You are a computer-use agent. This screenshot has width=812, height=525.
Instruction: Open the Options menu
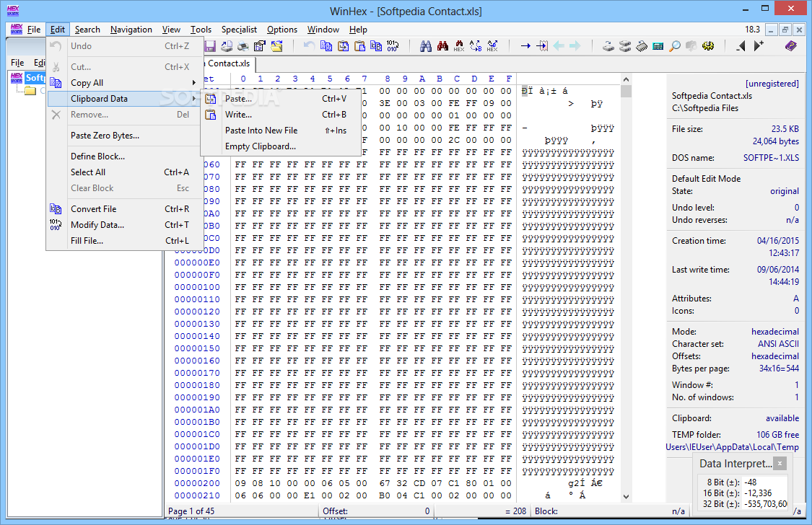[282, 30]
